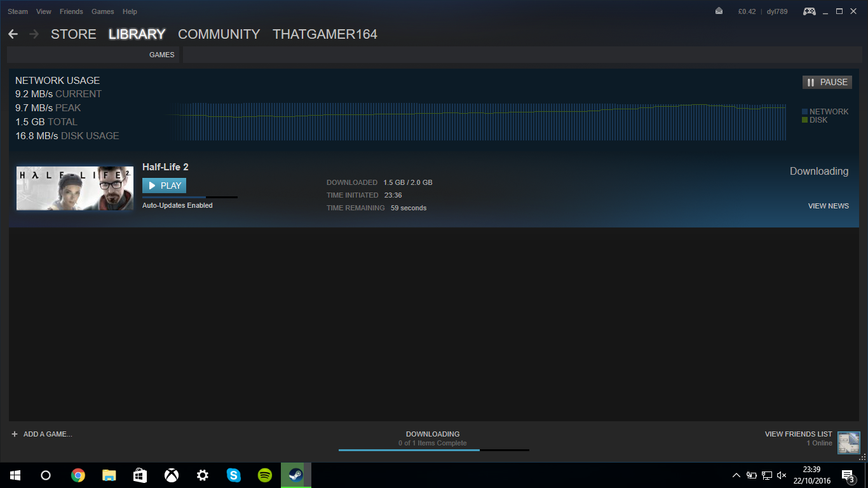Select the GAMES library sub-tab

coord(162,55)
